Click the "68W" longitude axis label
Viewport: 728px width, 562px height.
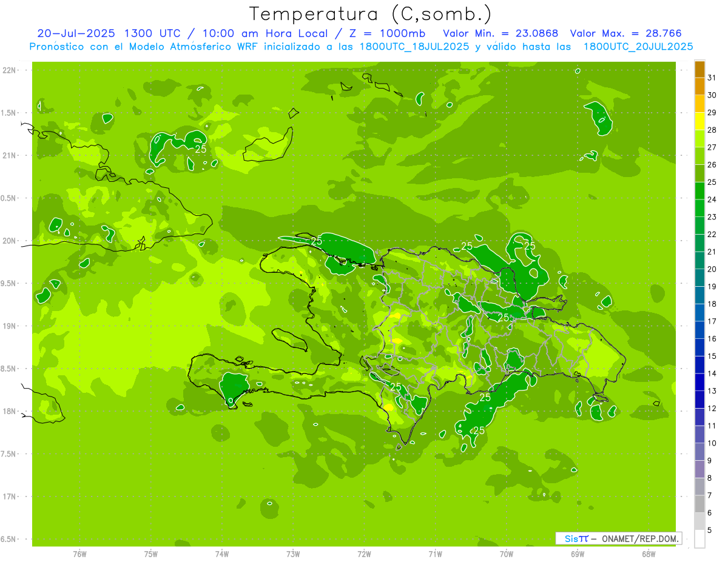649,554
